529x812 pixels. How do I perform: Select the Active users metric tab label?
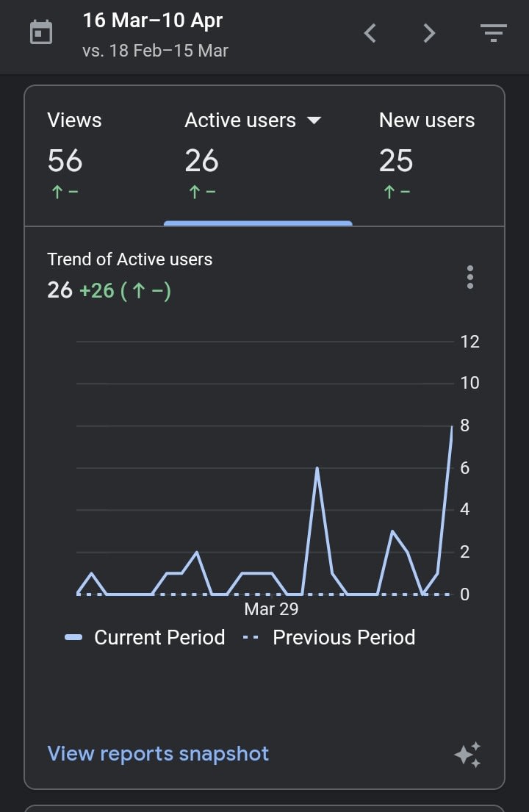point(240,121)
